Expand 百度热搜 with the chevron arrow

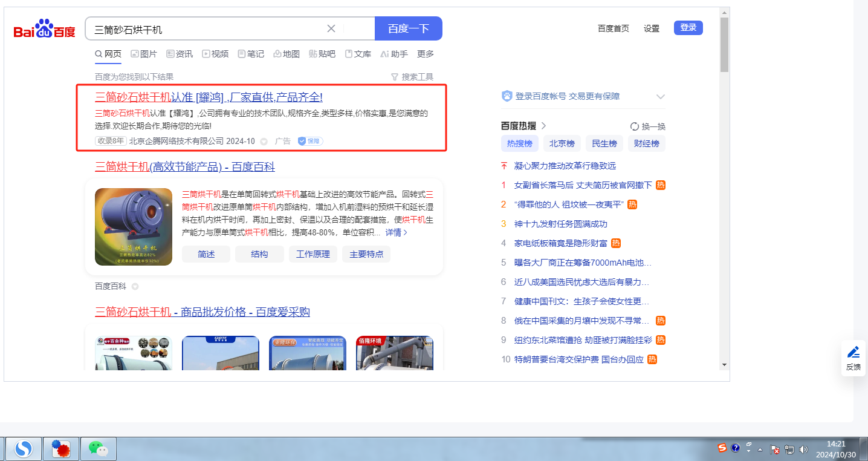(x=543, y=126)
